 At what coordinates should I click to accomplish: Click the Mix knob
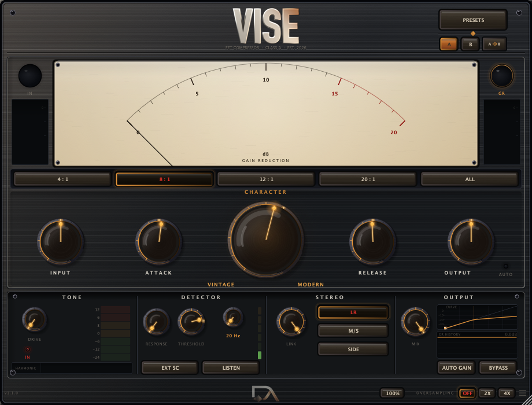(415, 322)
